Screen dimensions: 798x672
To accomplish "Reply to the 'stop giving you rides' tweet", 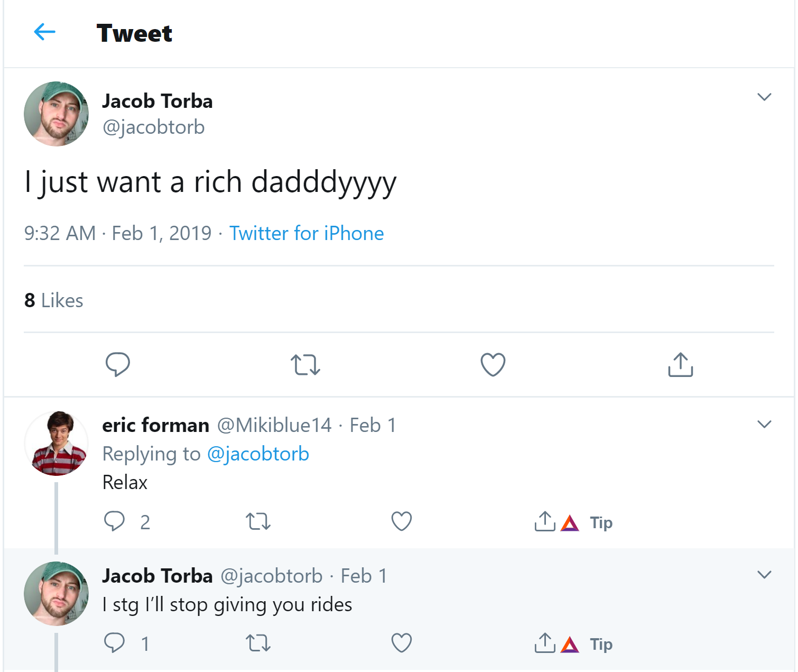I will pyautogui.click(x=114, y=643).
